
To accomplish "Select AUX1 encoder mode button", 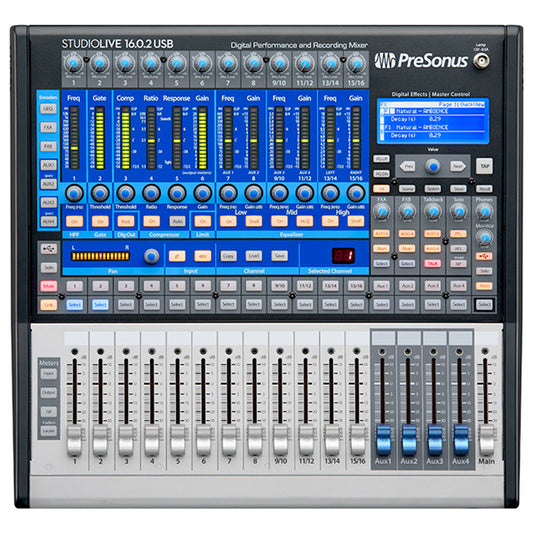I will tap(48, 165).
